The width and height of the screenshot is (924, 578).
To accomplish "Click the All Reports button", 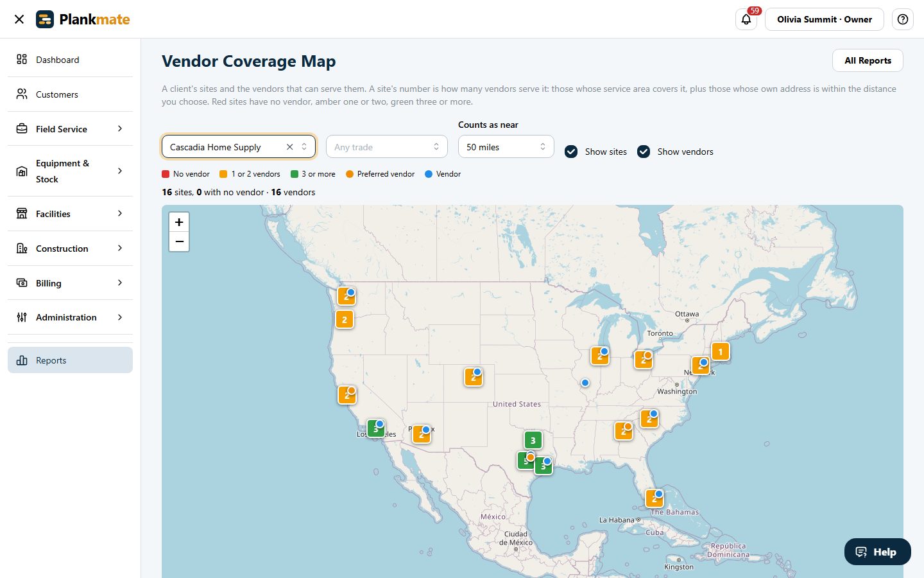I will pyautogui.click(x=868, y=60).
